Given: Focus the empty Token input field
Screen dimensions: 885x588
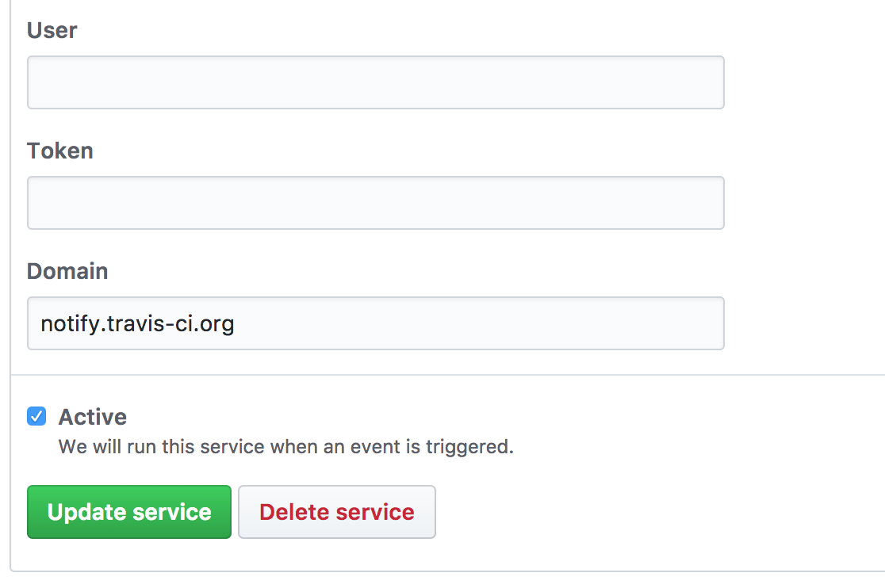Looking at the screenshot, I should click(376, 203).
